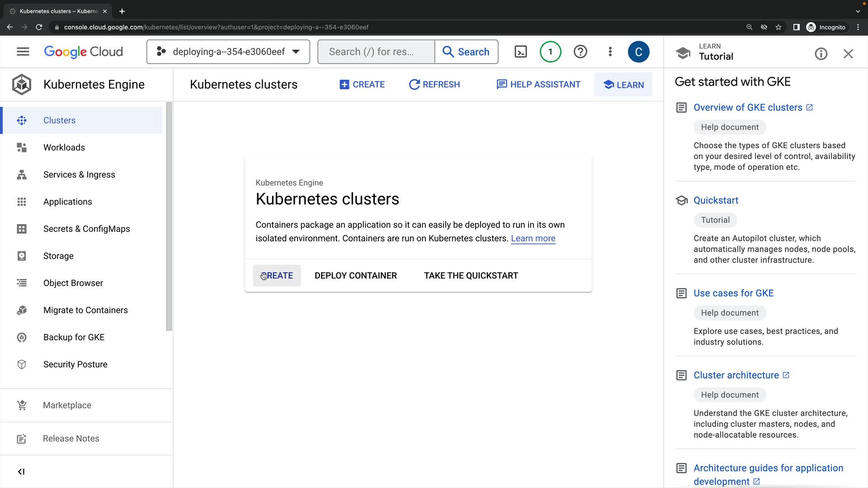Open the Chrome three-dot browser menu
The width and height of the screenshot is (868, 488).
858,27
